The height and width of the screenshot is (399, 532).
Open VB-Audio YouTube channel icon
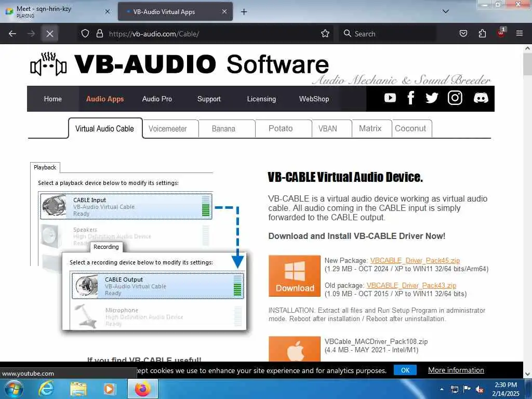(390, 98)
